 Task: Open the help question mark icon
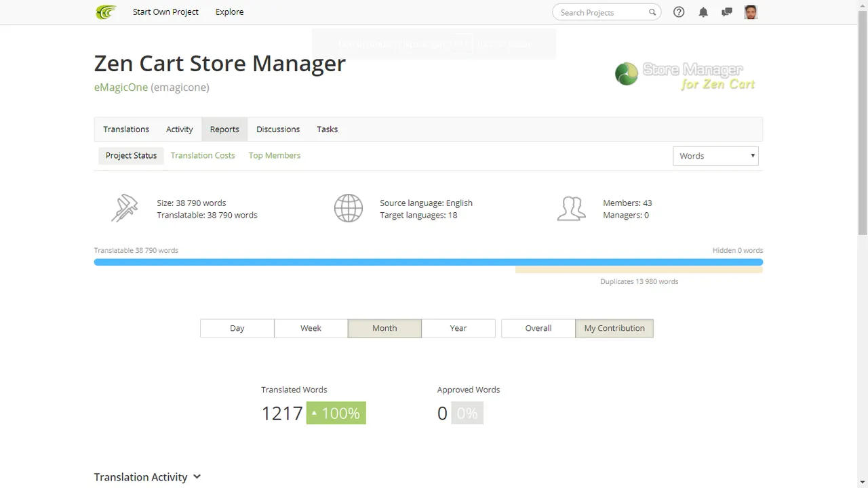coord(679,12)
